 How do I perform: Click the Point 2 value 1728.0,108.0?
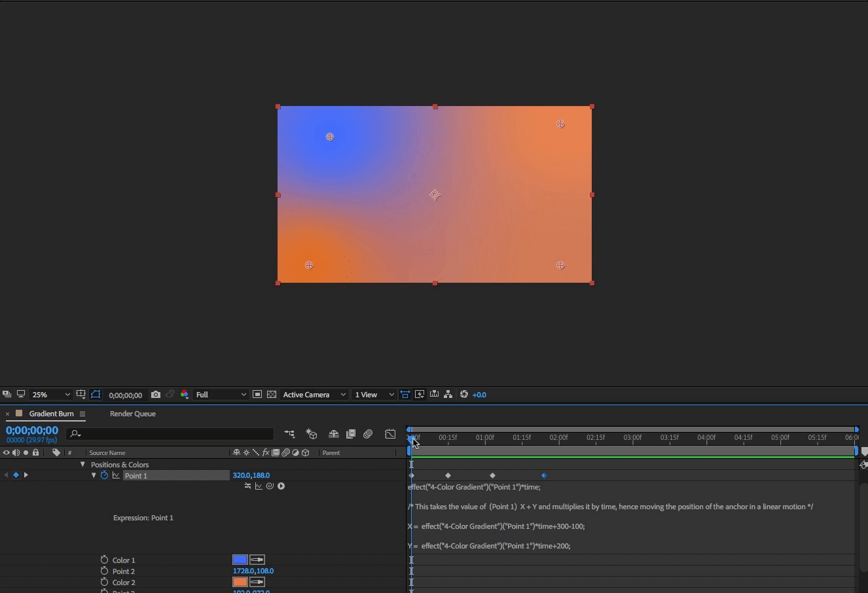point(253,571)
